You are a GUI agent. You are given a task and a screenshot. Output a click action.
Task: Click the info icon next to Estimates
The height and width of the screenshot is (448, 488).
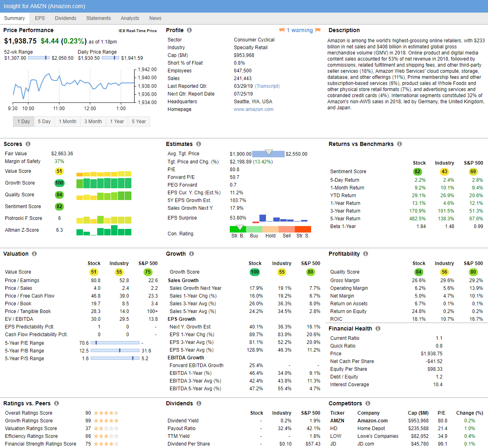coord(198,144)
